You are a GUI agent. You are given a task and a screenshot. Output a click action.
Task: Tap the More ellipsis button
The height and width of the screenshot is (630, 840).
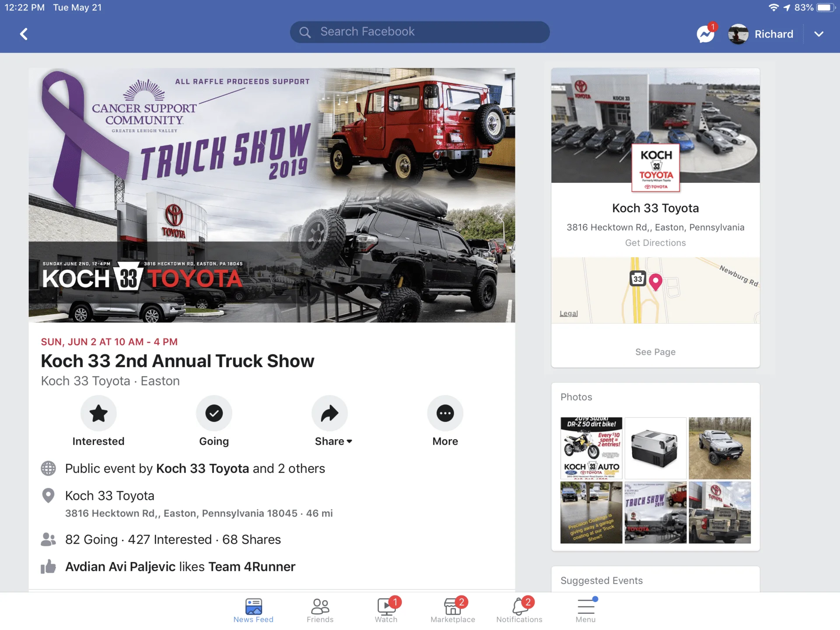click(445, 413)
